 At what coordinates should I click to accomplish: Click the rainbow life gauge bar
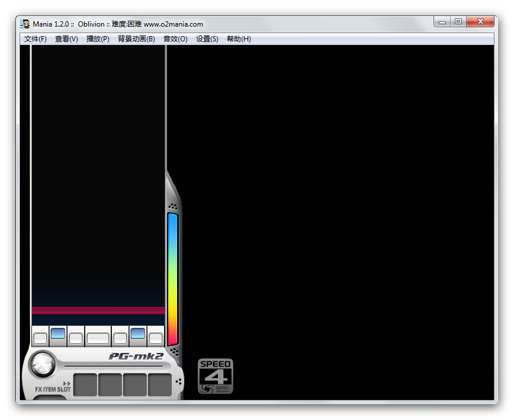(x=172, y=279)
